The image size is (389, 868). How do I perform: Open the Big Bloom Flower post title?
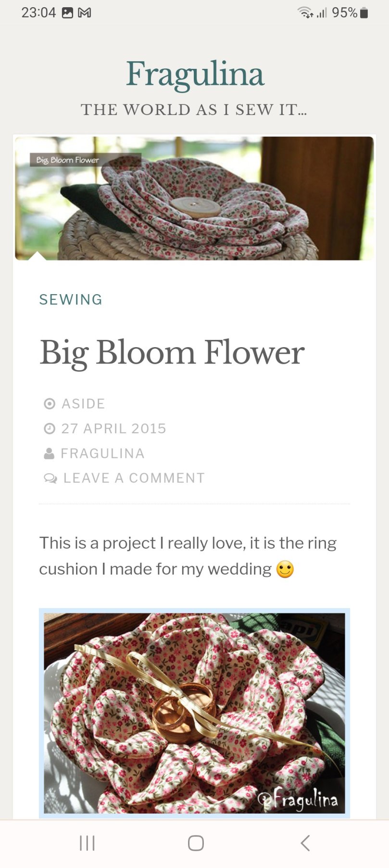172,352
